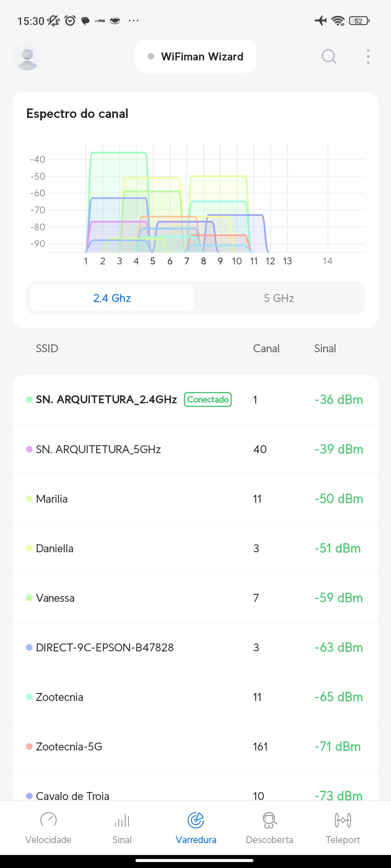This screenshot has height=868, width=391.
Task: Open the WiFiman Wizard device selector
Action: (195, 56)
